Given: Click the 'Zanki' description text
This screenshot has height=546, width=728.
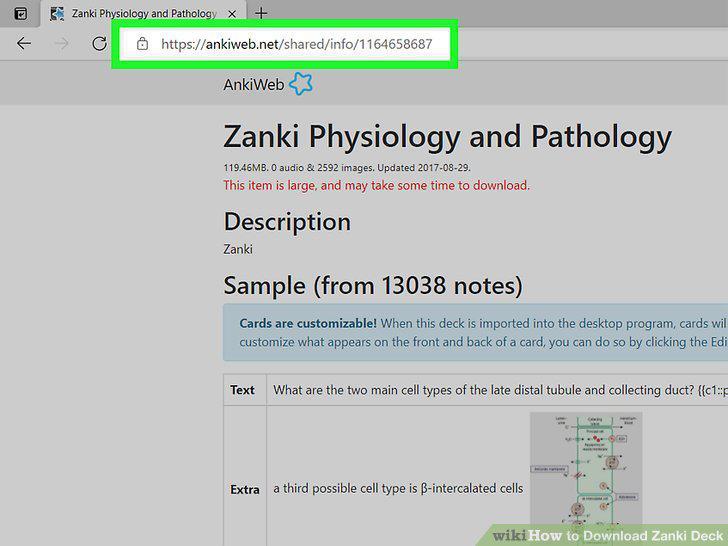Looking at the screenshot, I should pyautogui.click(x=238, y=249).
